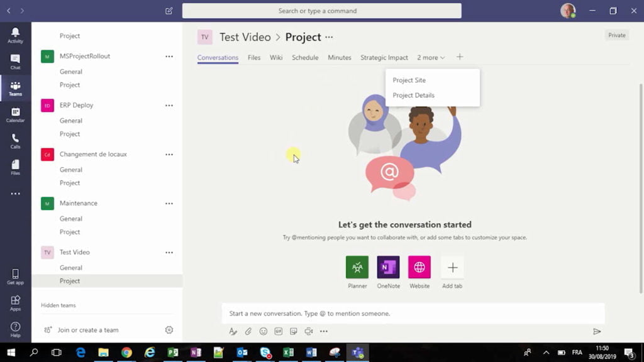Screen dimensions: 644x362
Task: Open the Sticker icon
Action: pos(293,331)
